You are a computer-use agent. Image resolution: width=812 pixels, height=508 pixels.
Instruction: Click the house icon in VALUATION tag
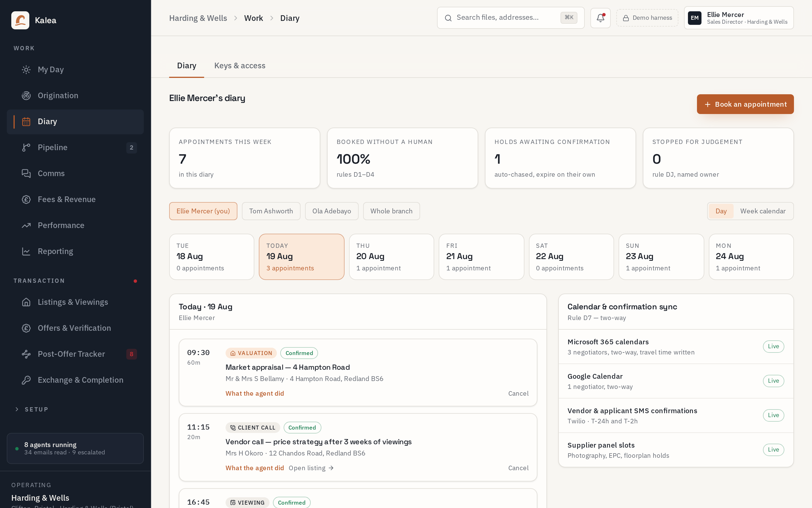tap(233, 353)
